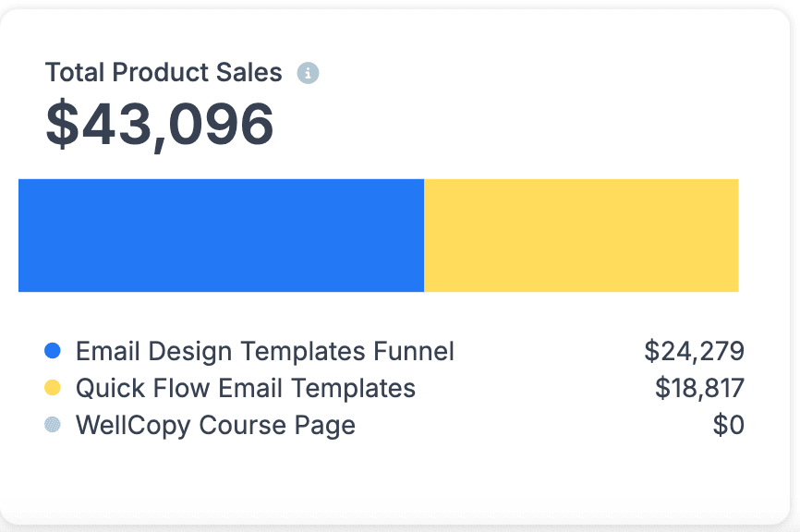Open the Email Design Templates Funnel entry
This screenshot has width=800, height=532.
click(264, 351)
